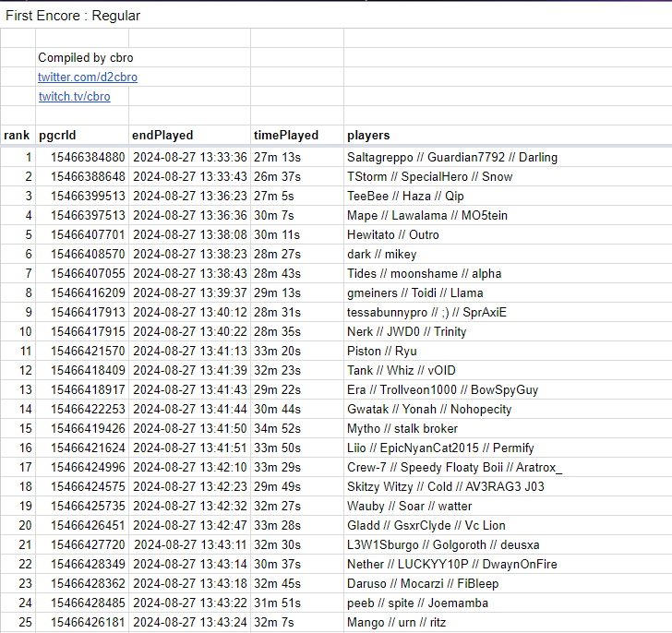This screenshot has width=672, height=633.
Task: Select endPlayed cell '2024-08-27 13:40:22'
Action: click(x=190, y=331)
